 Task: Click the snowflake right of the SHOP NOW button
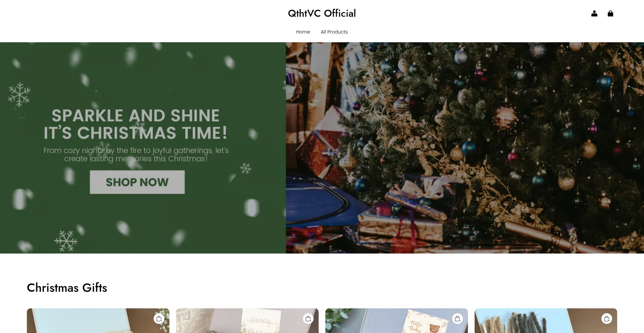click(x=246, y=168)
